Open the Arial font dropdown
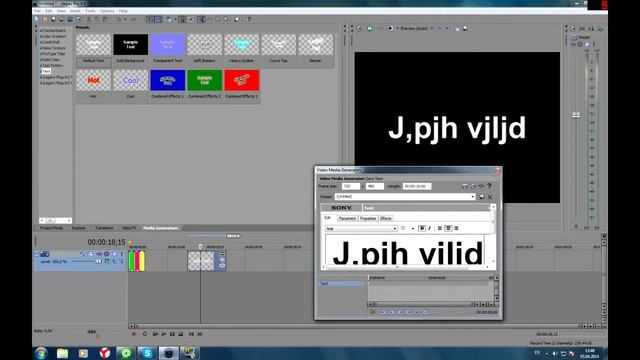Screen dimensions: 640x360 click(x=362, y=229)
